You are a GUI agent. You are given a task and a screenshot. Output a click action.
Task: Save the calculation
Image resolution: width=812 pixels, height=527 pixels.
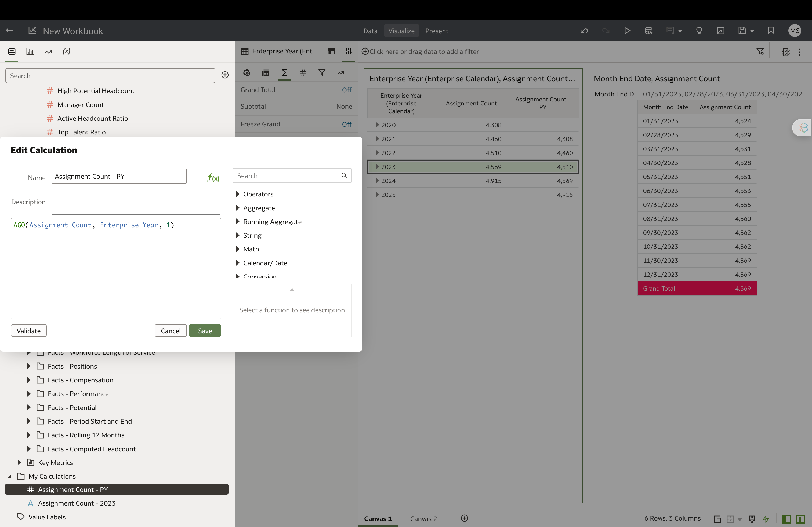click(205, 331)
